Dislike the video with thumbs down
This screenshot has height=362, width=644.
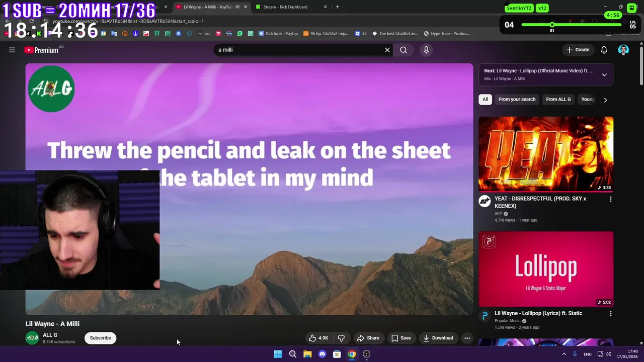click(341, 338)
